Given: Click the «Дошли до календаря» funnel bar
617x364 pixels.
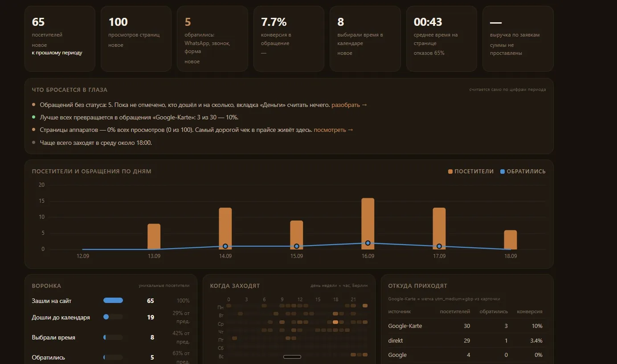Looking at the screenshot, I should pos(113,317).
